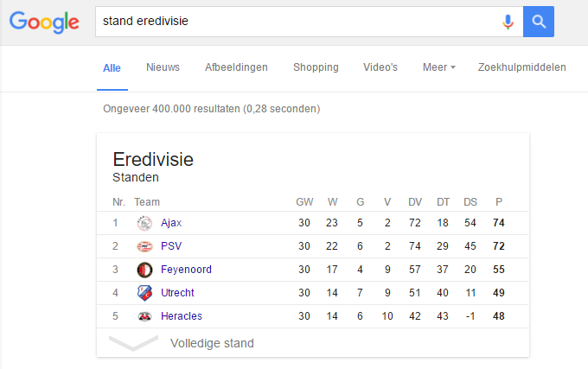Open Zoekhulpmiddelen search tools
The image size is (588, 369).
tap(521, 67)
